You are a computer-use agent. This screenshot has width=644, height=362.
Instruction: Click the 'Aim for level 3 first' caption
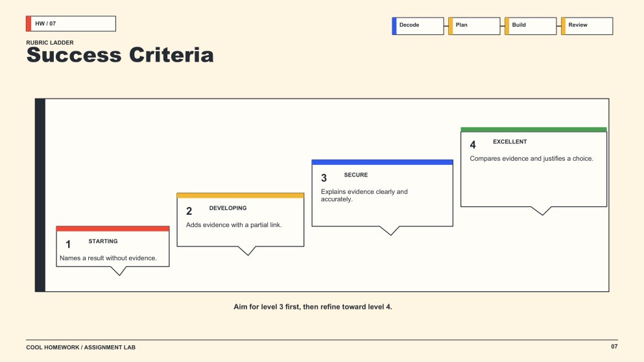coord(313,307)
